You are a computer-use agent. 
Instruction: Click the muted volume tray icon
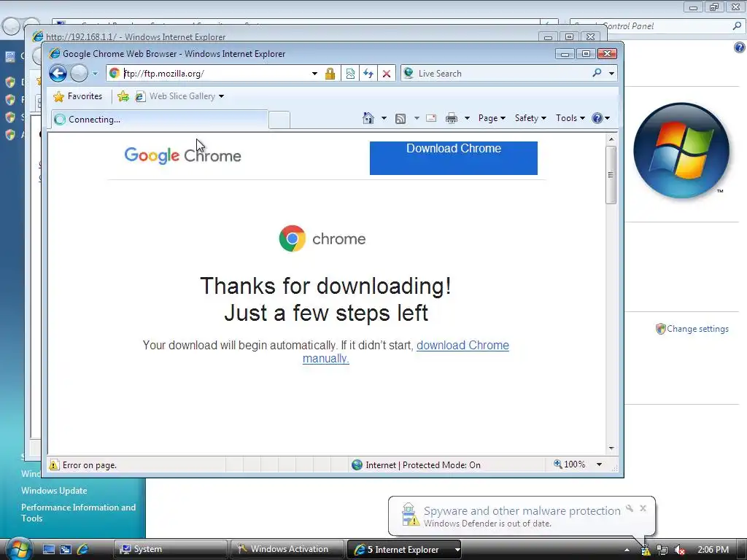pyautogui.click(x=680, y=550)
